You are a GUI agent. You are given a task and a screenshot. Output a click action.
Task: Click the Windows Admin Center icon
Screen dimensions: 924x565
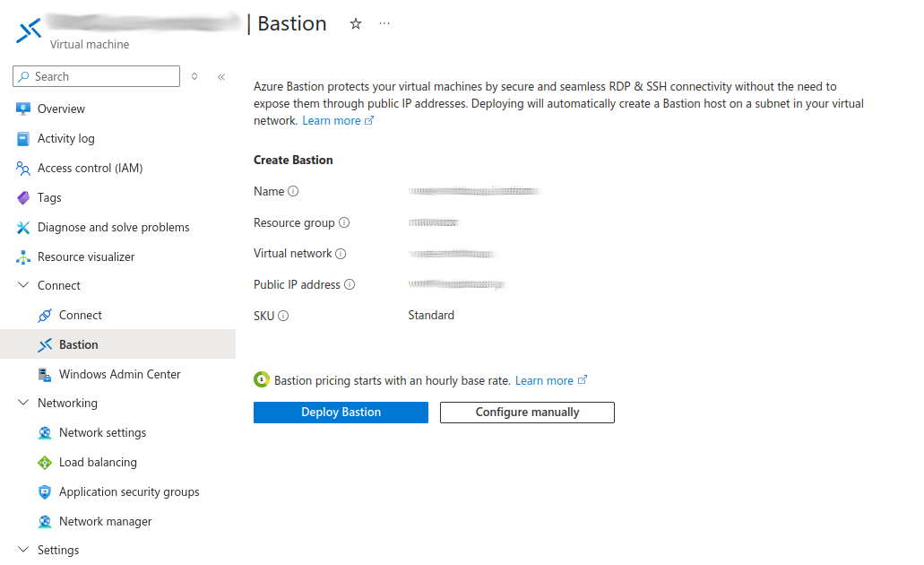45,375
